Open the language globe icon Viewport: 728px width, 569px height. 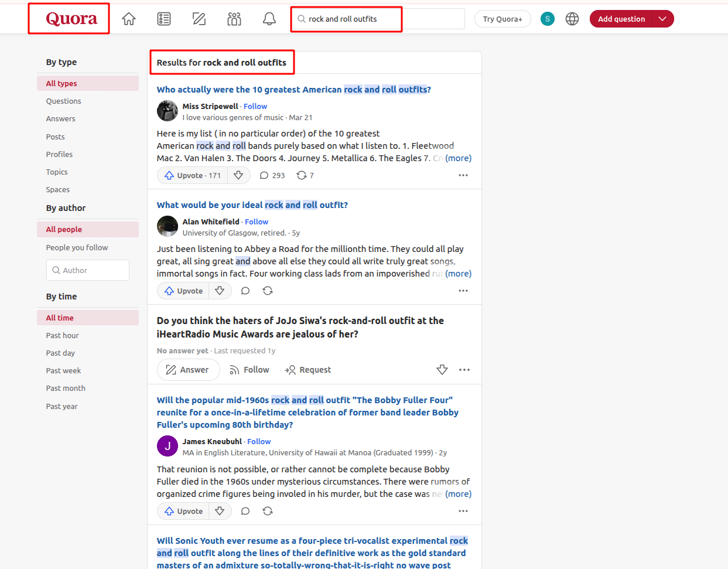572,19
